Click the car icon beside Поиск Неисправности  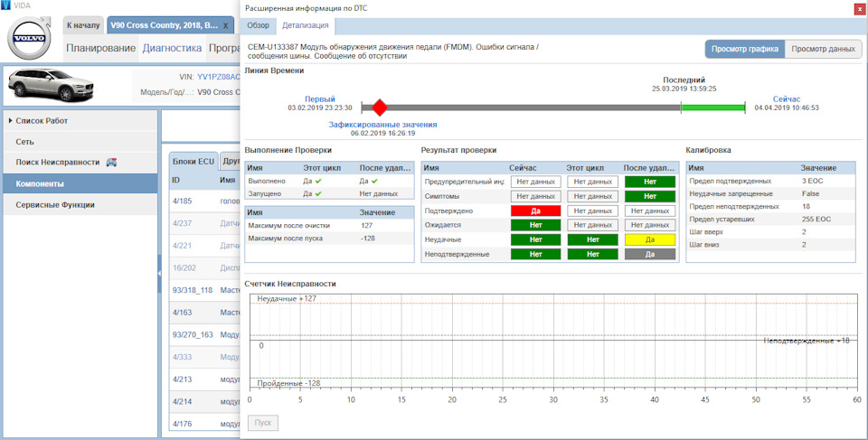coord(111,162)
